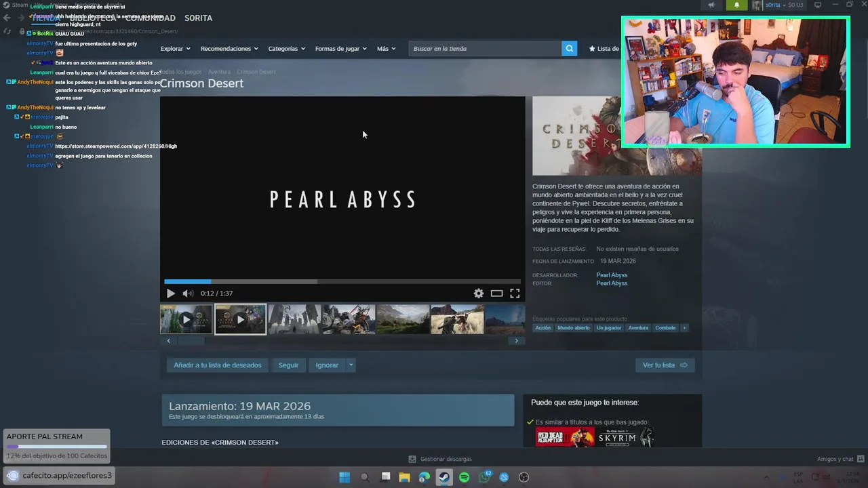Open 'Gestionar descargas' at the bottom
The image size is (868, 488).
440,459
